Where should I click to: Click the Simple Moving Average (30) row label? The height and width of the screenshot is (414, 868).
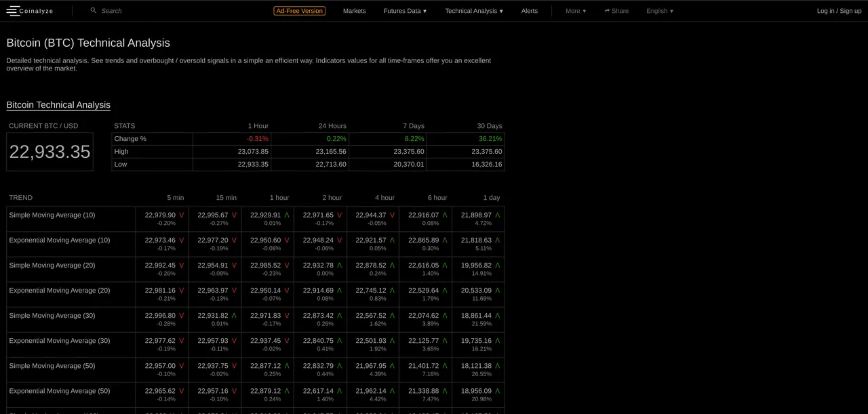coord(52,316)
